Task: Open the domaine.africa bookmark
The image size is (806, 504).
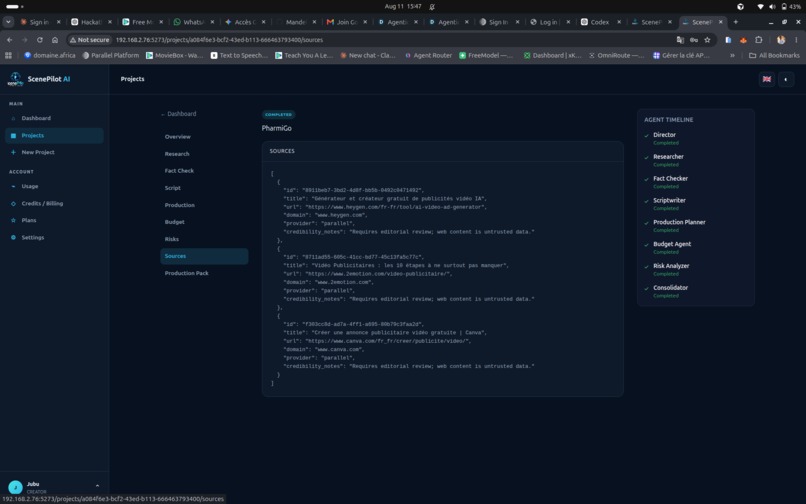Action: (49, 56)
